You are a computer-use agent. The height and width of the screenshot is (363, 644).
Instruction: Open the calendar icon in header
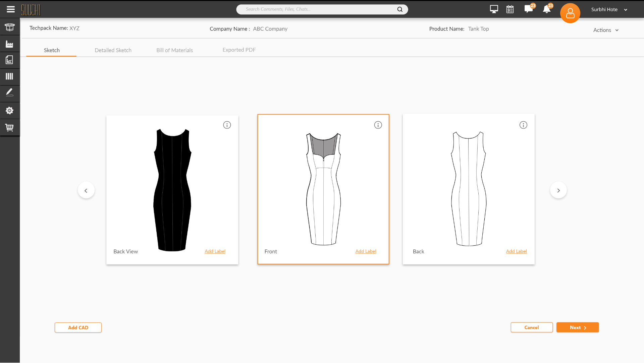click(x=510, y=9)
